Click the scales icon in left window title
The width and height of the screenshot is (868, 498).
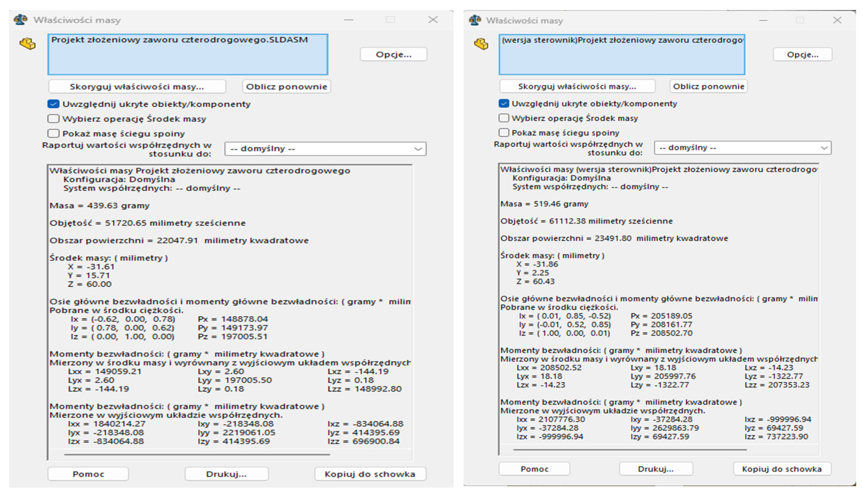(20, 20)
